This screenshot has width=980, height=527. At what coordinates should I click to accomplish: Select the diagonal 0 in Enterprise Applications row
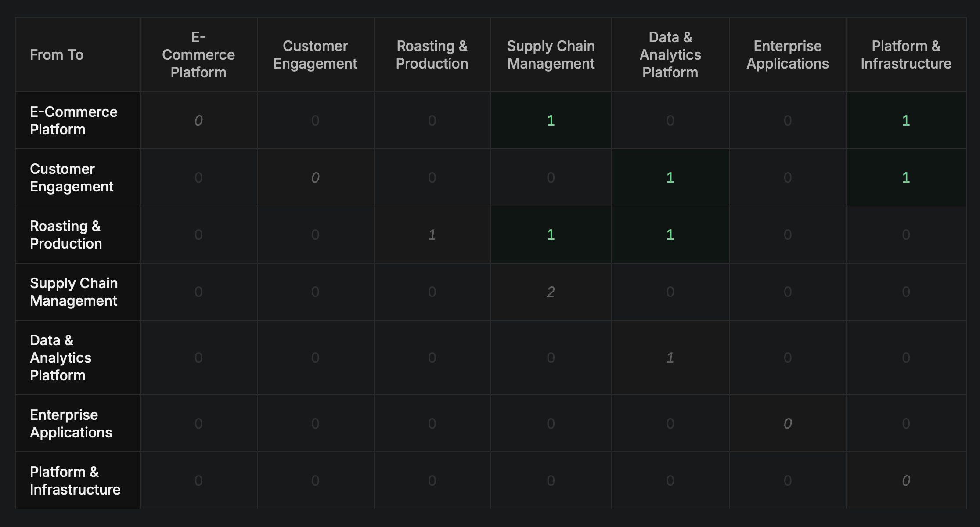pyautogui.click(x=788, y=423)
